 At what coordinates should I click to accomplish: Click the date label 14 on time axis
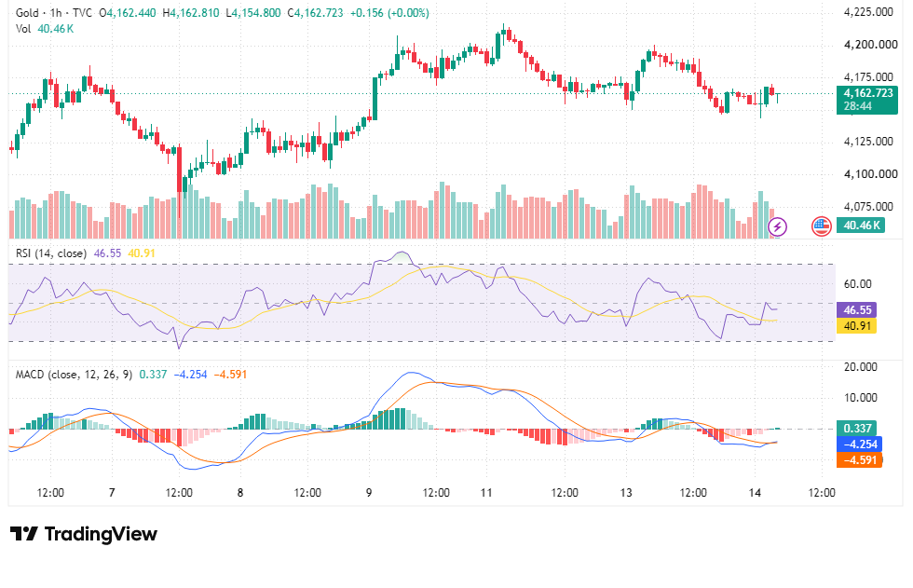coord(755,493)
